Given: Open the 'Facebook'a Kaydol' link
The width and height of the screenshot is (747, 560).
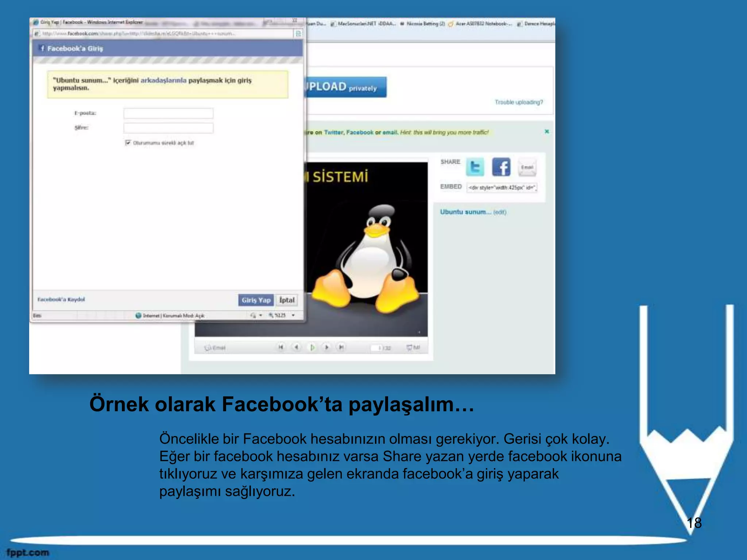Looking at the screenshot, I should (61, 299).
